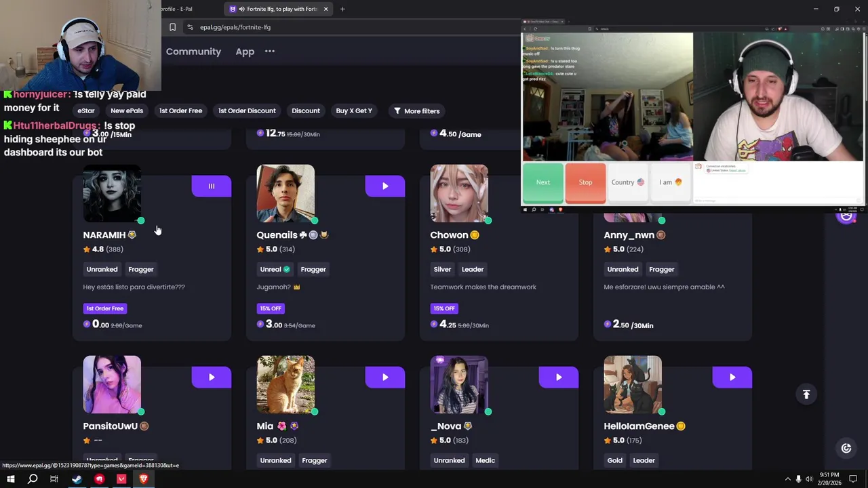Open the Country selector in video chat
The image size is (868, 488).
628,182
